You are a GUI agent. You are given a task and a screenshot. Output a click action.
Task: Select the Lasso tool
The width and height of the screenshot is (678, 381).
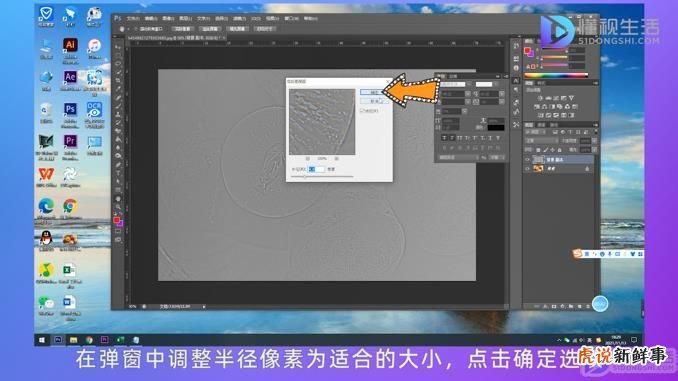click(x=118, y=64)
